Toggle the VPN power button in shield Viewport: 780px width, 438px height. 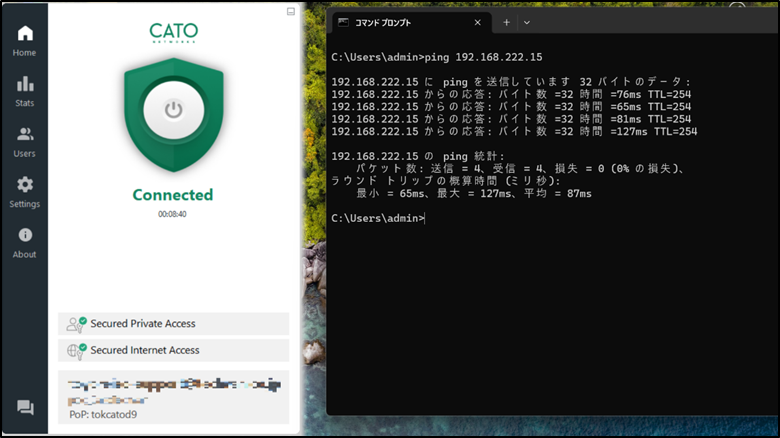pyautogui.click(x=174, y=110)
